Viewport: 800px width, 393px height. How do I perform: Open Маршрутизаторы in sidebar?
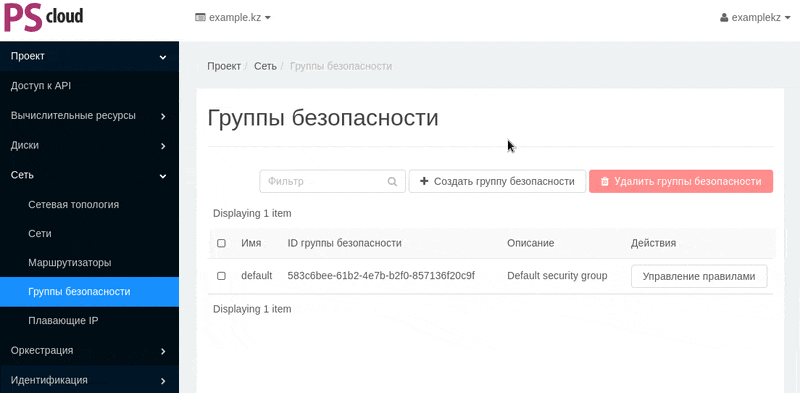click(89, 263)
